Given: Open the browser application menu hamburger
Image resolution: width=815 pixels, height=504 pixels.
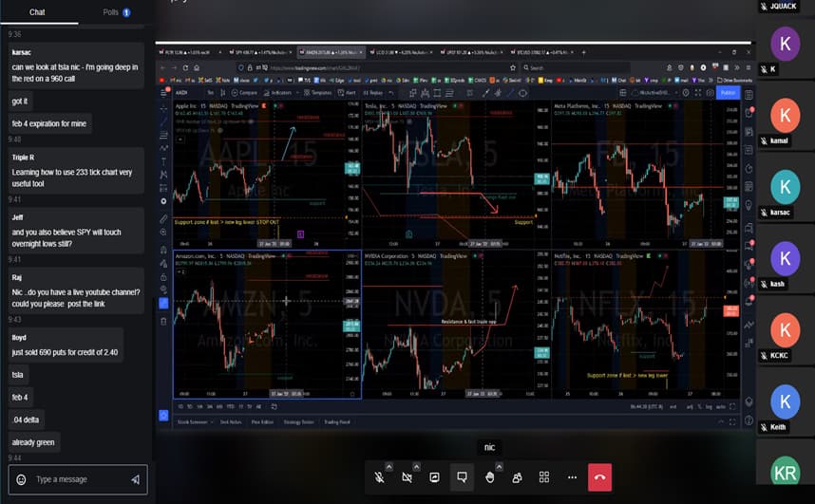Looking at the screenshot, I should (748, 67).
